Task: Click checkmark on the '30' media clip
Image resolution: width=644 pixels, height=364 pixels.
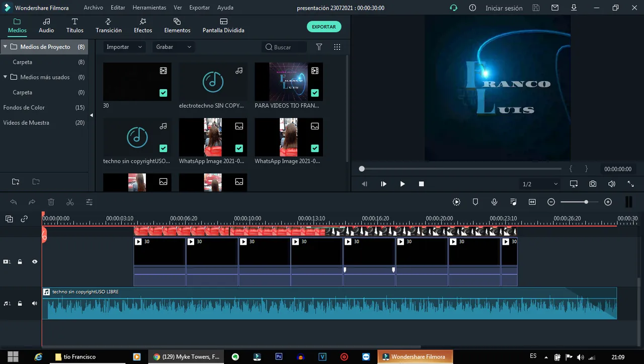Action: pos(163,93)
